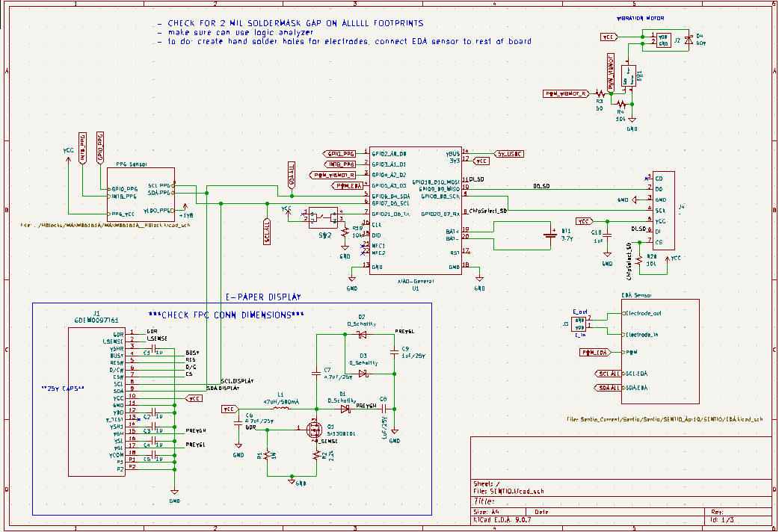The height and width of the screenshot is (532, 779).
Task: Select the PWM_EDA label feeding the EDA Sensor
Action: click(x=594, y=352)
